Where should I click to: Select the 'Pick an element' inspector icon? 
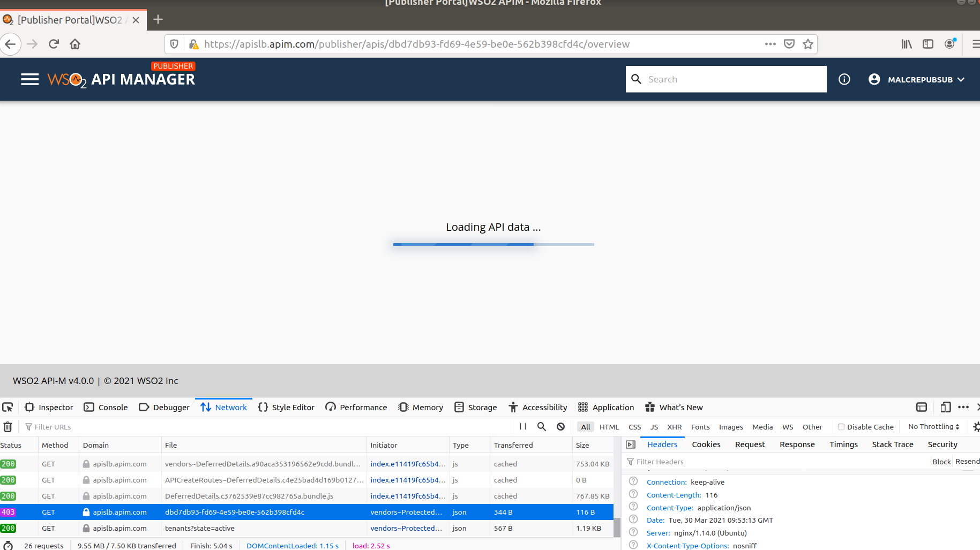point(8,407)
